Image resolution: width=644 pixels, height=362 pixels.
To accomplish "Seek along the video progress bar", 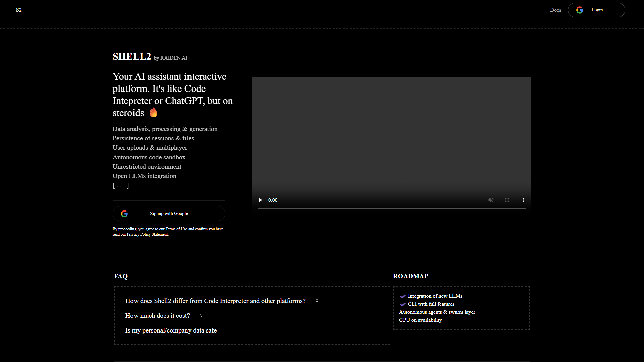I will [392, 208].
